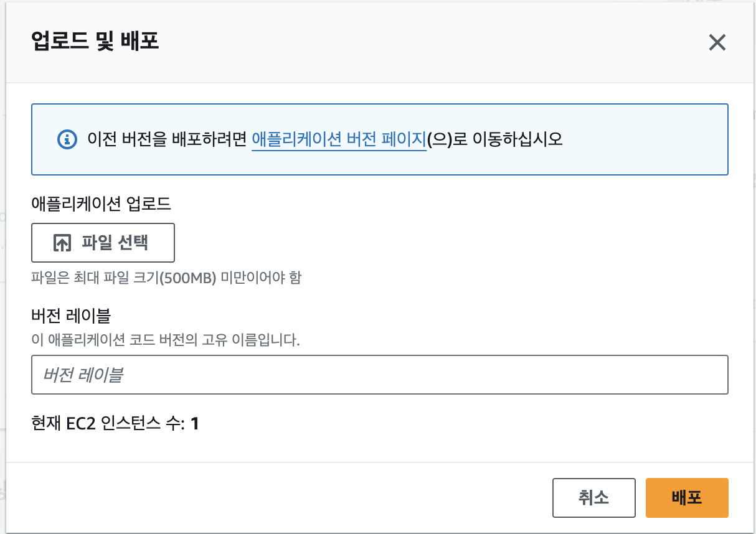Click the 파일 선택 button label
756x534 pixels.
[x=115, y=243]
